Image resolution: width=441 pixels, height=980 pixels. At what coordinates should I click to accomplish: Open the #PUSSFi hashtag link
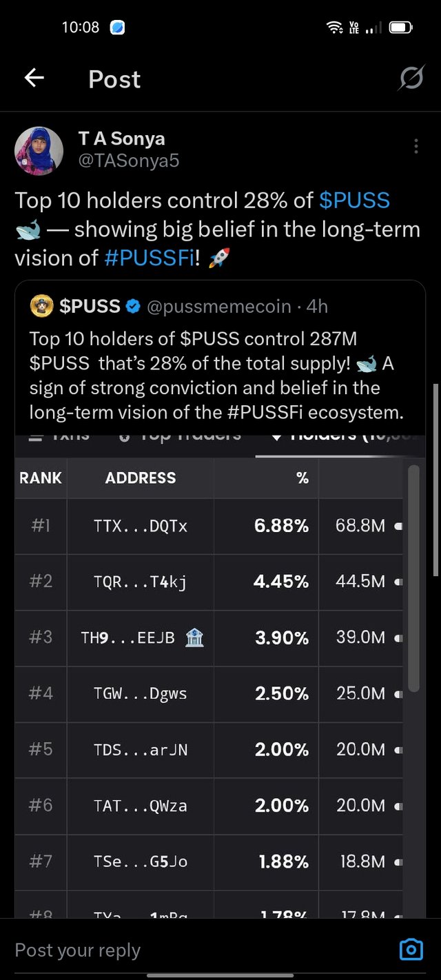click(x=151, y=258)
